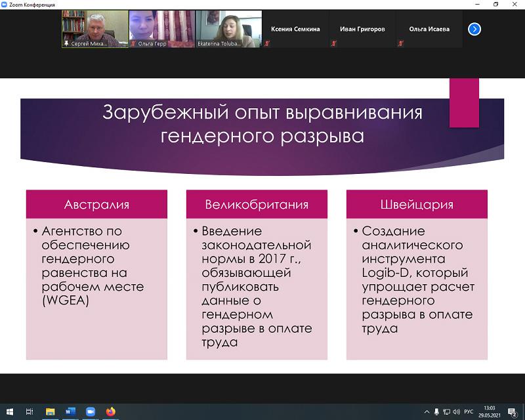Screen dimensions: 525x420
Task: Switch the РУС keyboard language indicator
Action: point(469,411)
